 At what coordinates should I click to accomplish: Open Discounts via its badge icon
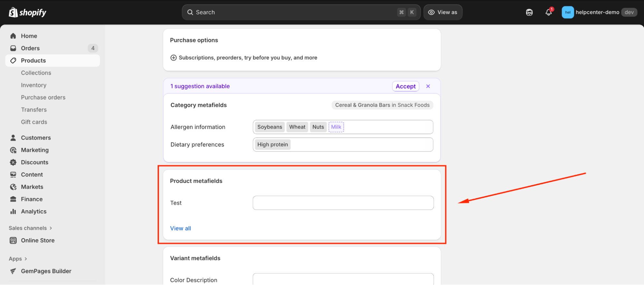pyautogui.click(x=13, y=162)
